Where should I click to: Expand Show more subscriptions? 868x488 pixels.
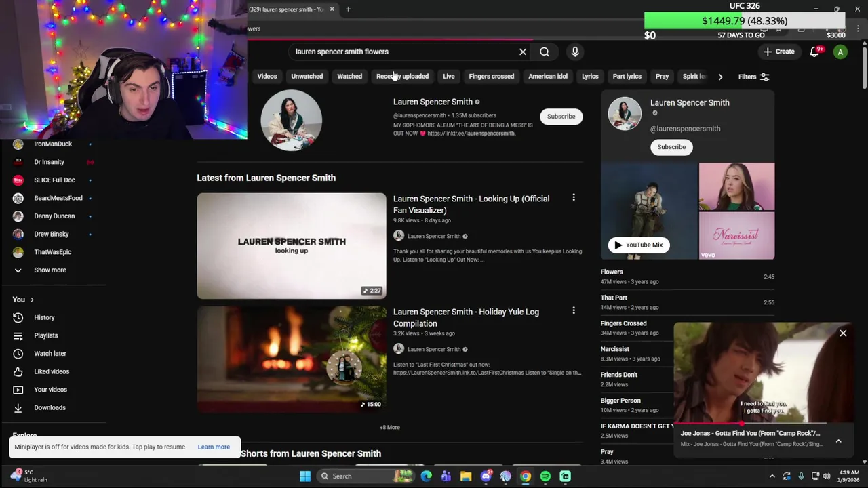point(50,270)
